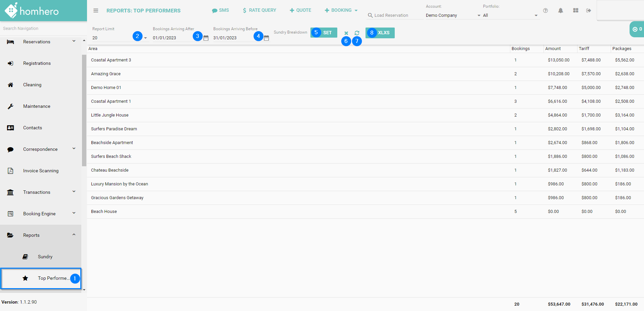Open the notifications bell icon
This screenshot has width=644, height=311.
coord(560,10)
